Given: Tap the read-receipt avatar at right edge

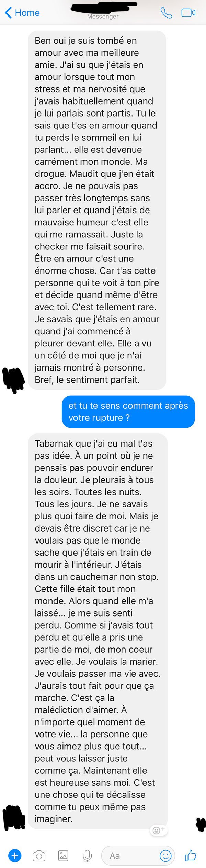Looking at the screenshot, I should (201, 825).
